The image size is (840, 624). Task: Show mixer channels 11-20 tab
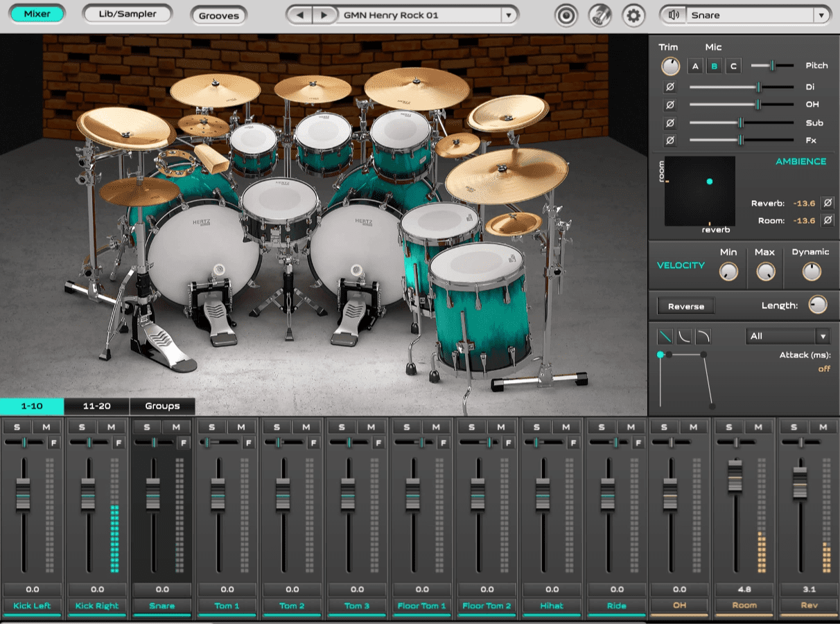pos(96,407)
